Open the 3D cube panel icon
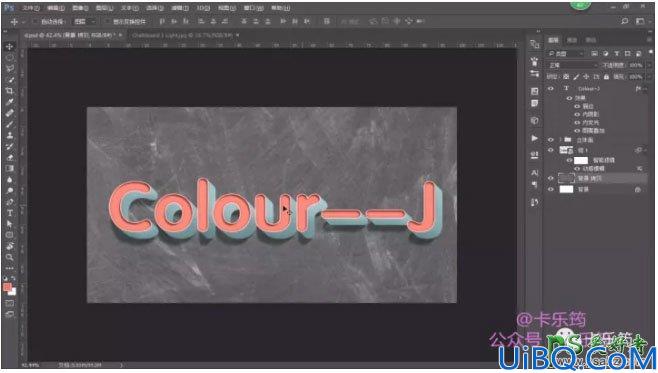 click(534, 120)
